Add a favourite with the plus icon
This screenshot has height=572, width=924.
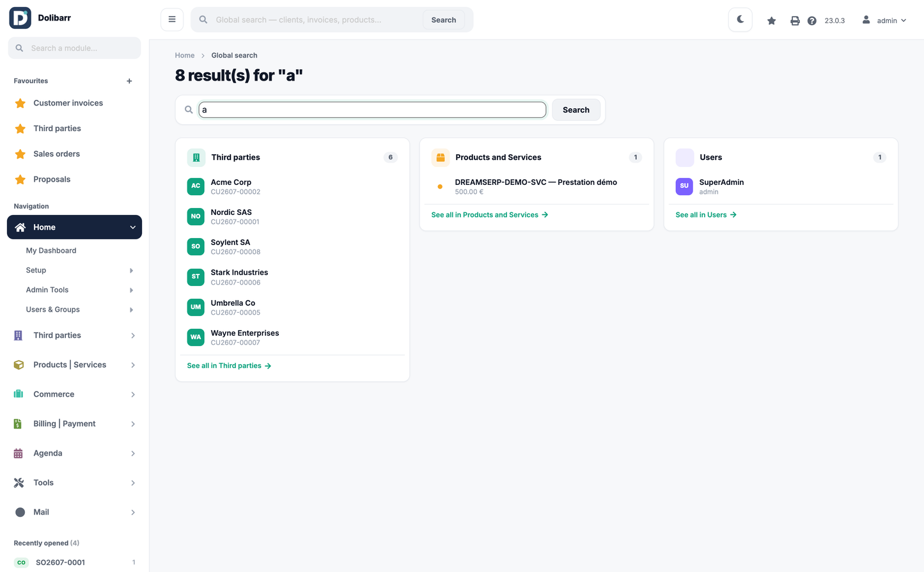pyautogui.click(x=129, y=81)
